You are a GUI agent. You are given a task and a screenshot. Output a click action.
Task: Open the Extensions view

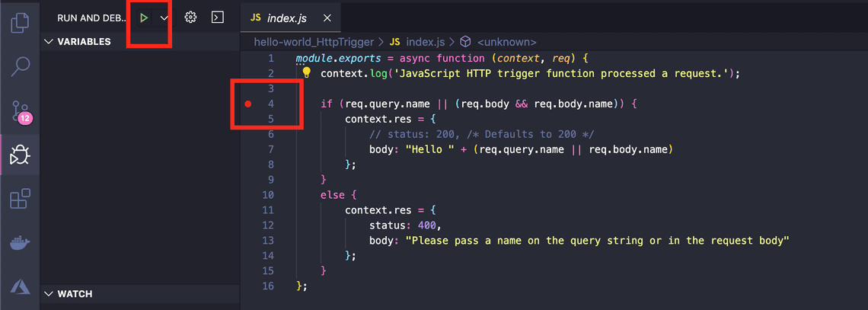(20, 200)
